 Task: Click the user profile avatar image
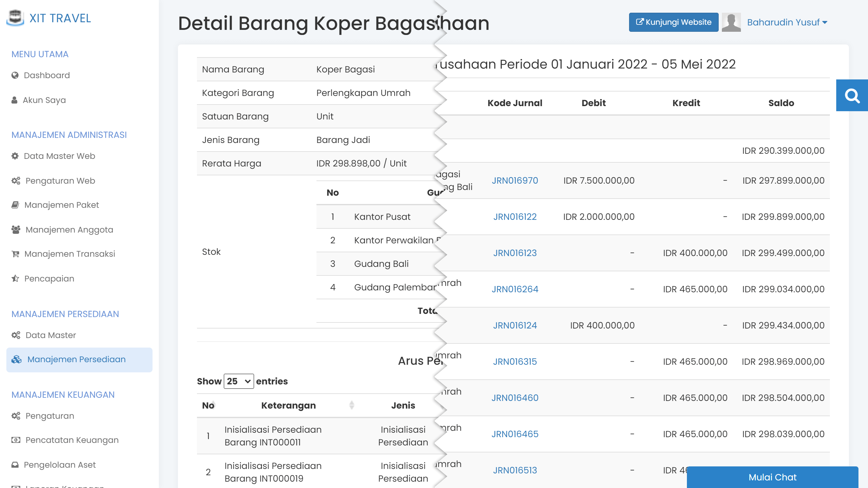tap(731, 22)
